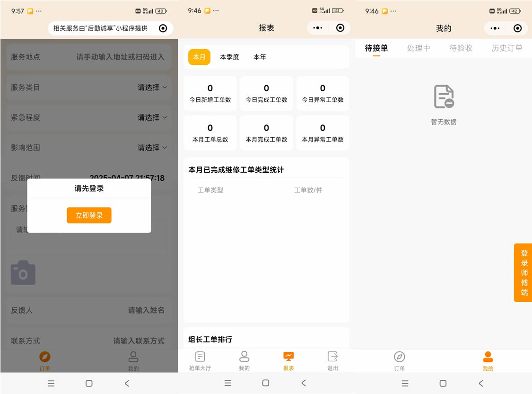Viewport: 532px width, 394px height.
Task: Open the ••• more options icon on 我的 page
Action: [x=495, y=28]
